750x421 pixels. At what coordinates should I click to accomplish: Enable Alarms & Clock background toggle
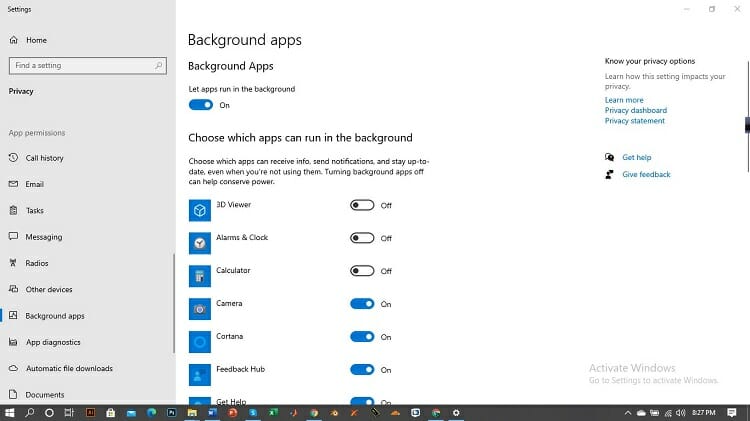362,238
